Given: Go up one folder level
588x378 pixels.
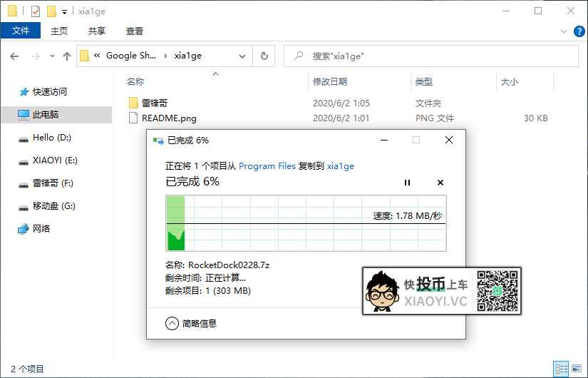Looking at the screenshot, I should coord(67,56).
